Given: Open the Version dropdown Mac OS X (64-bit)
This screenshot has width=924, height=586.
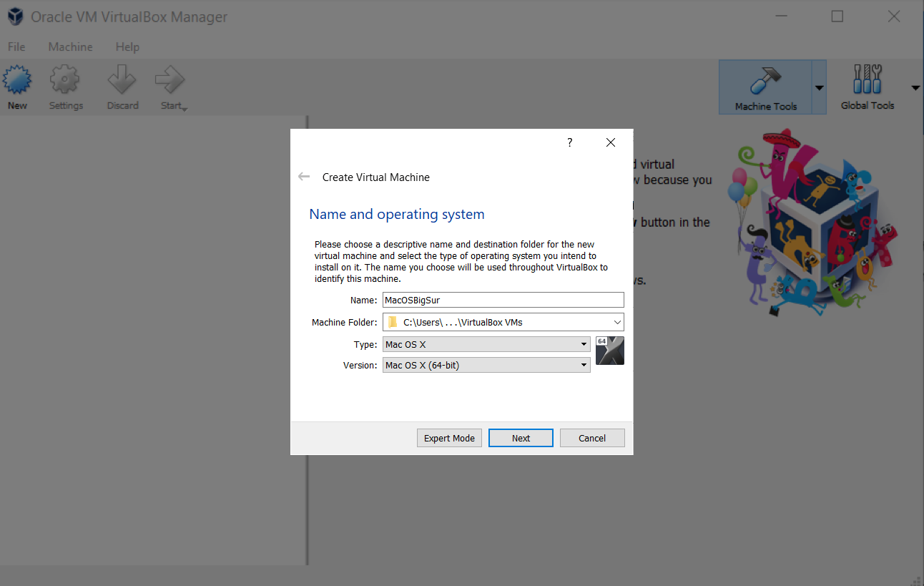Looking at the screenshot, I should [486, 365].
